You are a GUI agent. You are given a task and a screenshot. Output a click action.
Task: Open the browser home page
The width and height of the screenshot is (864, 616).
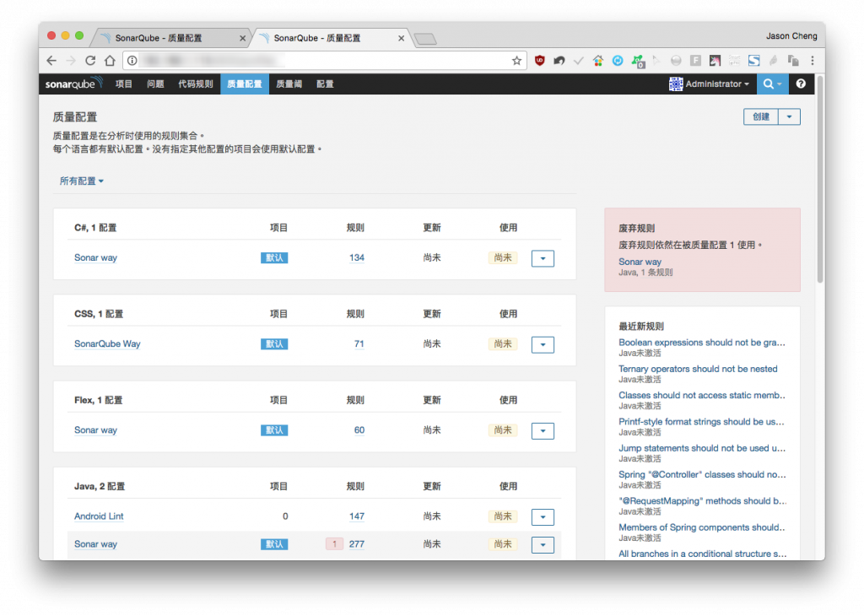pos(111,61)
